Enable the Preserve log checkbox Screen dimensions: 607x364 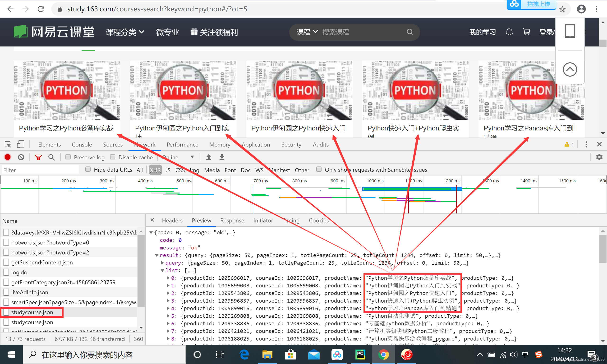[x=68, y=157]
